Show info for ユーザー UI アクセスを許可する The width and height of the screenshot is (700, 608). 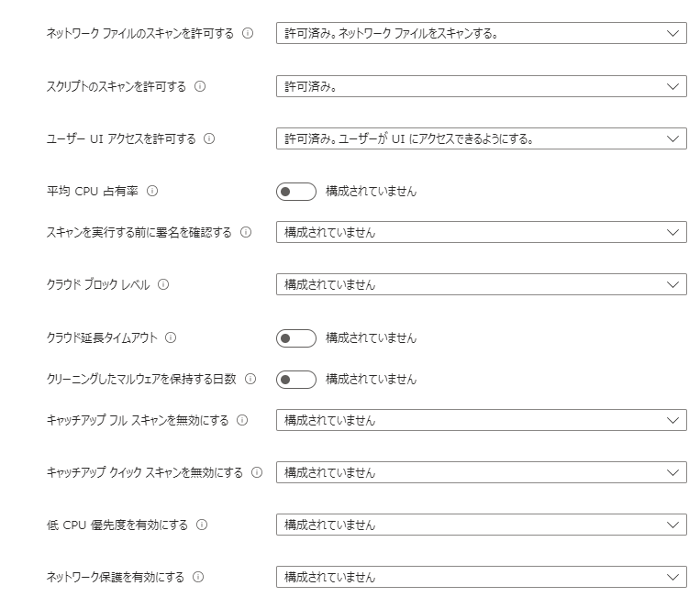(x=209, y=138)
